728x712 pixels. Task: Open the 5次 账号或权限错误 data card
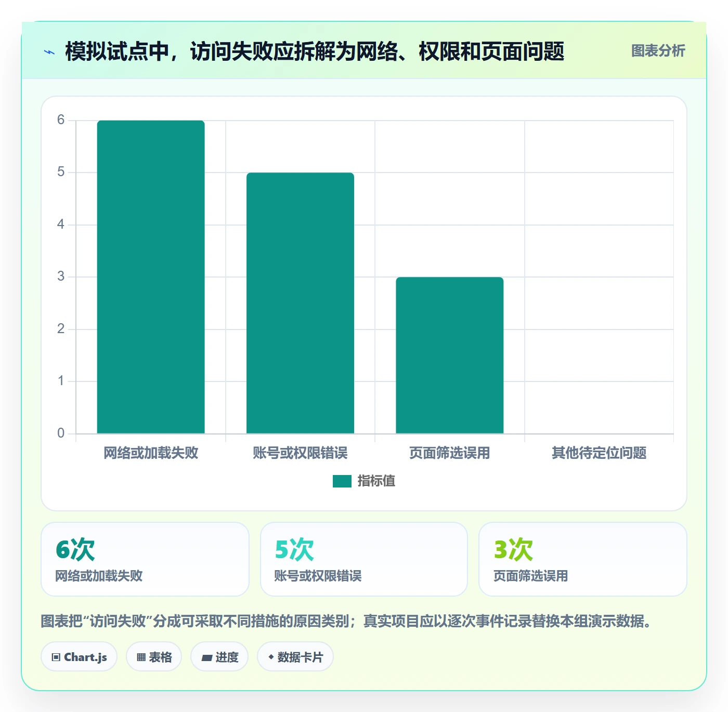point(364,559)
